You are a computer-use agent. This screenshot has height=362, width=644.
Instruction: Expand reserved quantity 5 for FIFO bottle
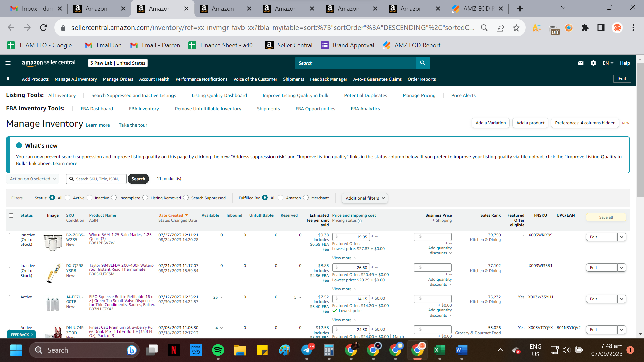coord(298,297)
